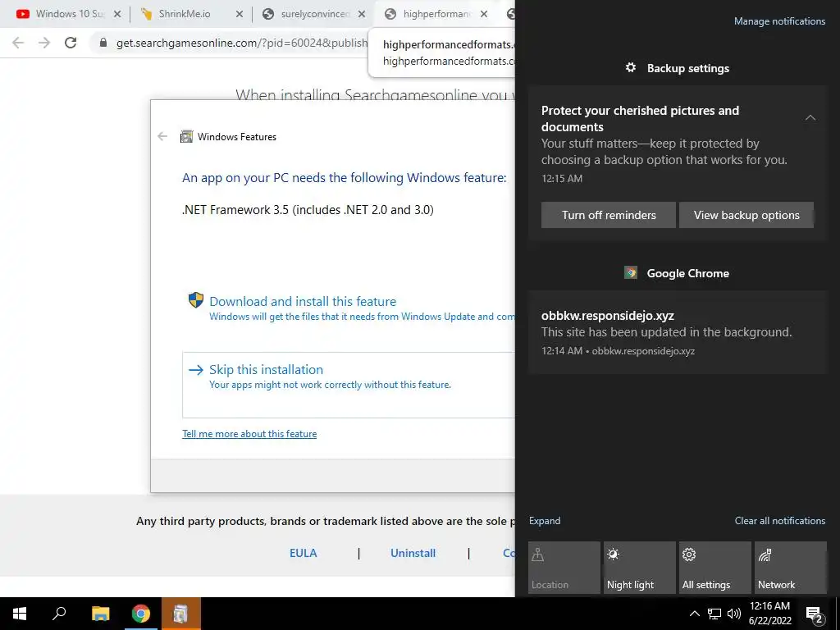
Task: Switch to the surelyconvinced tab
Action: (315, 14)
